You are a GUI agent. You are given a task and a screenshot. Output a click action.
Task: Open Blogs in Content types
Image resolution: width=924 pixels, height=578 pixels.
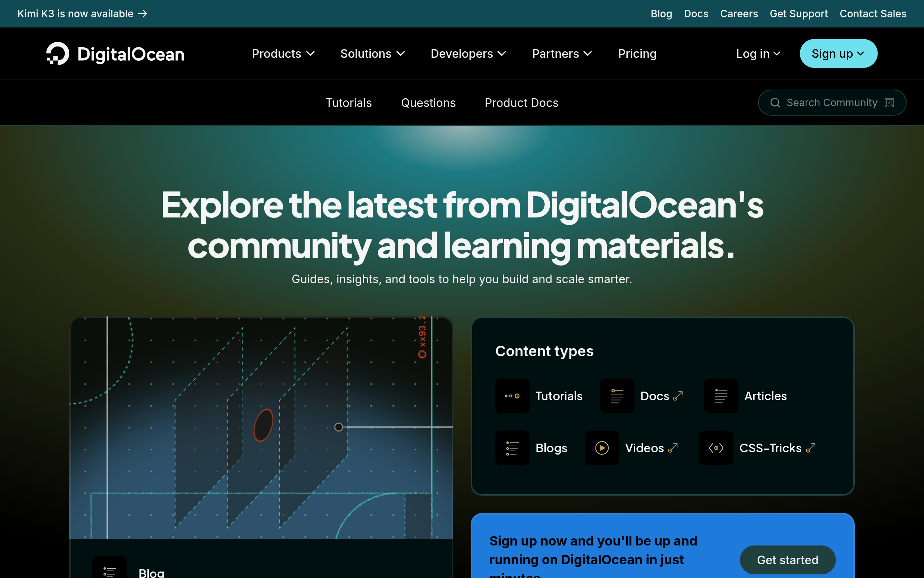[552, 448]
